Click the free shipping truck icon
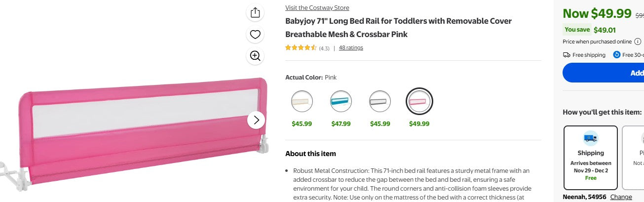The width and height of the screenshot is (644, 202). [567, 55]
